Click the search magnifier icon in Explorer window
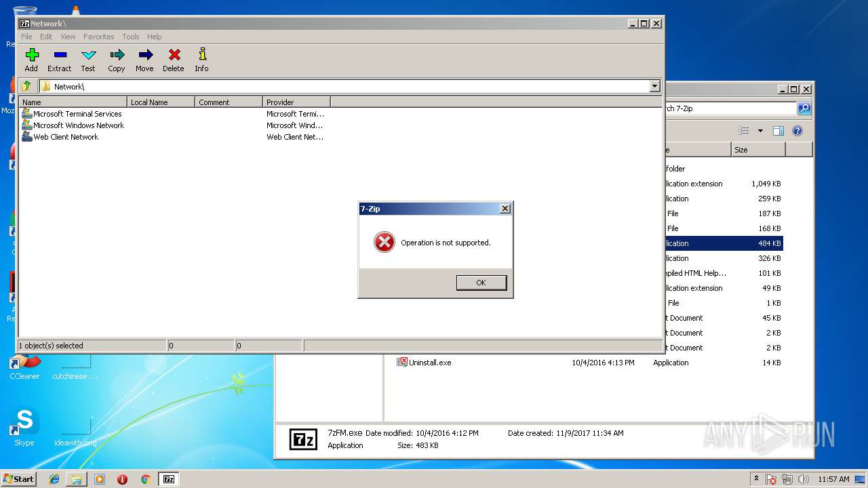 (x=804, y=108)
